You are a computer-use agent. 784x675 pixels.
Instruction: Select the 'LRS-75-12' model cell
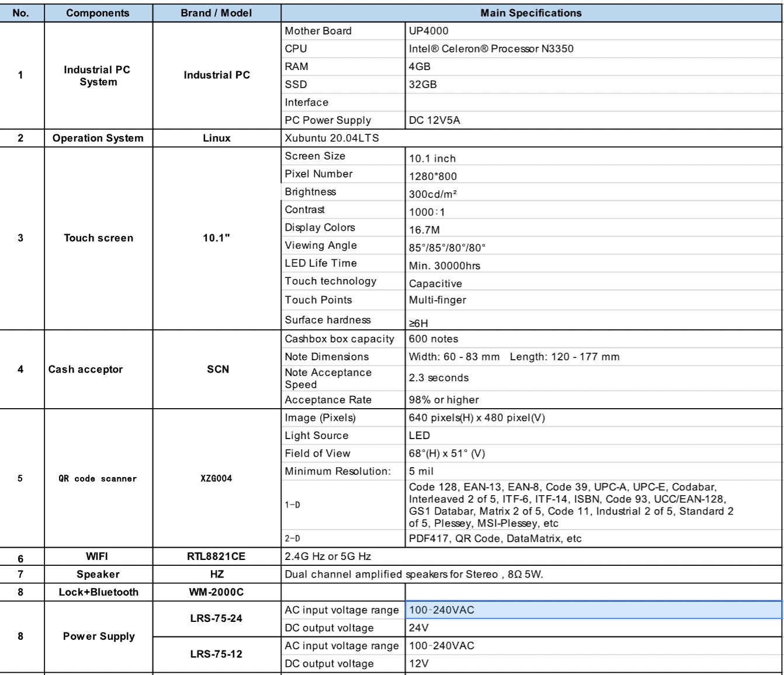[217, 655]
